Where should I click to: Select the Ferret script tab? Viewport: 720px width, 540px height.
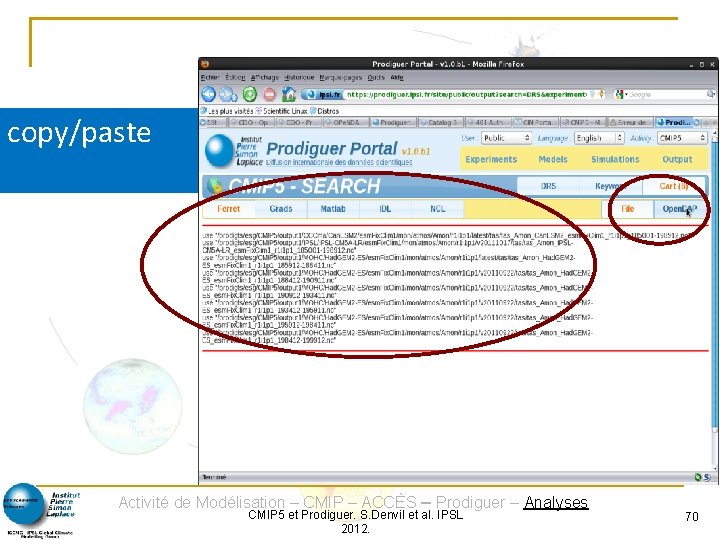(229, 209)
